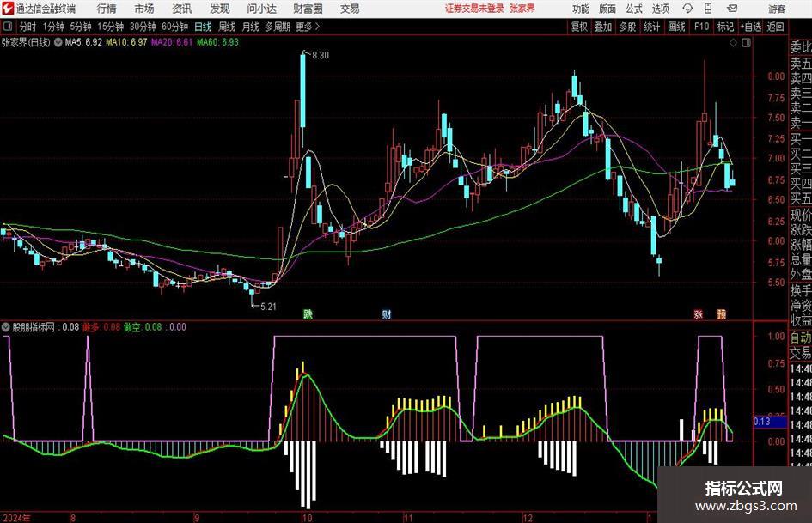Switch to the 分时 chart tab
Image resolution: width=812 pixels, height=523 pixels.
coord(27,27)
